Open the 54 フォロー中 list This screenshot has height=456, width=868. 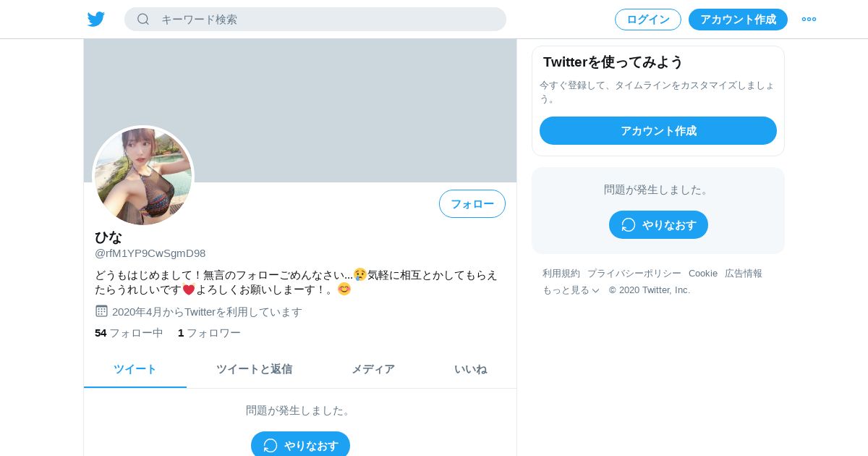[129, 333]
